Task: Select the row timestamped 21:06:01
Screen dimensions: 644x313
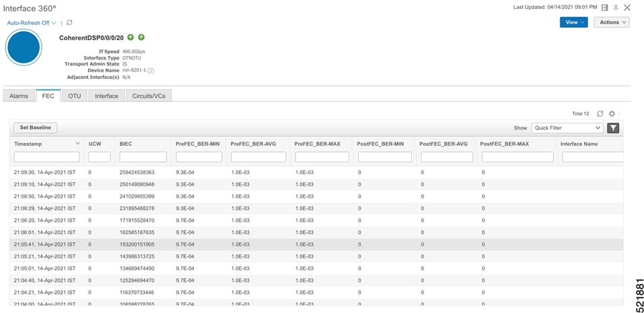Action: coord(316,233)
